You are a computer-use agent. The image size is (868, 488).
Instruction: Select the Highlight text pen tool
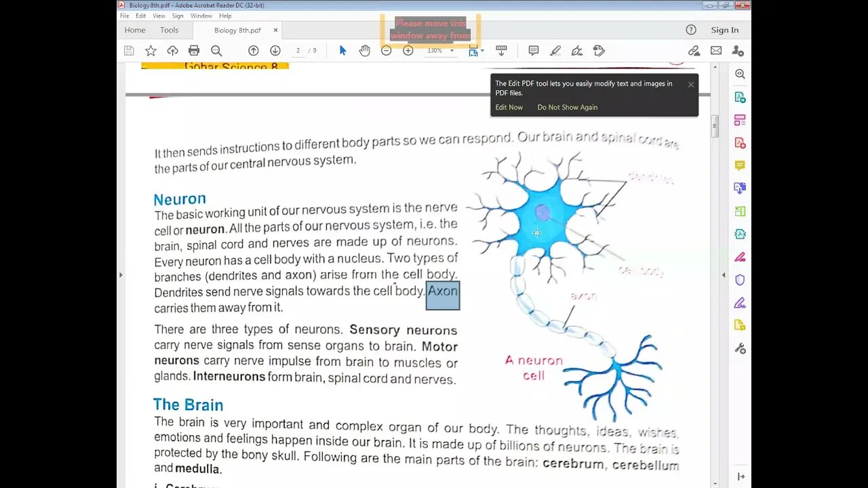[x=555, y=51]
